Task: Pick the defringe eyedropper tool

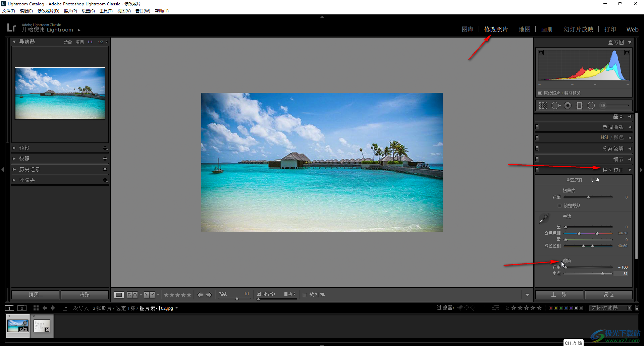Action: coord(544,218)
